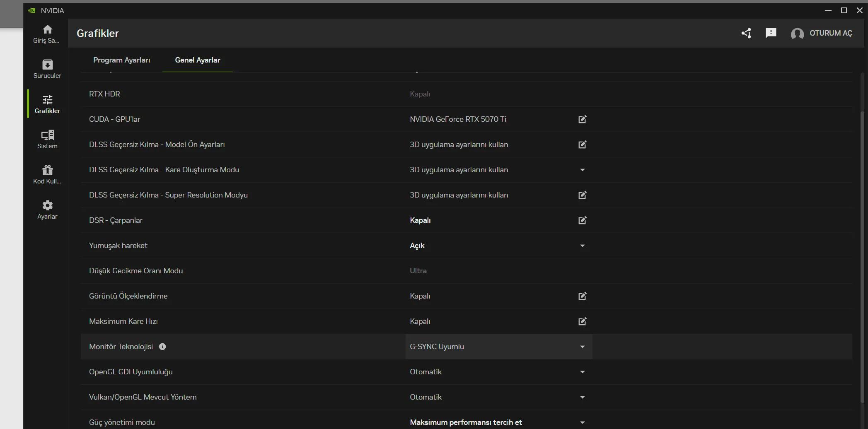Click the NVIDIA logo in title bar

[31, 11]
